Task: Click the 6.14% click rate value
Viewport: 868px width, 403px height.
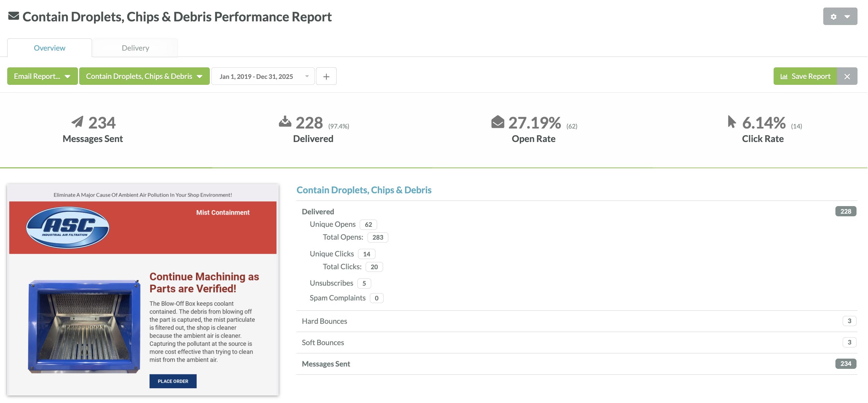Action: (x=763, y=123)
